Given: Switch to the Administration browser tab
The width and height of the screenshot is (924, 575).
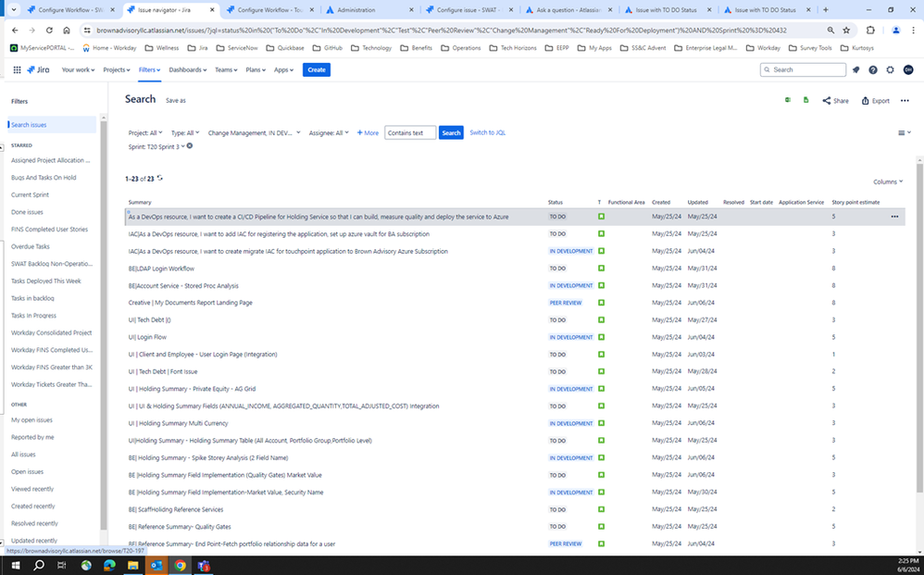Looking at the screenshot, I should click(x=368, y=10).
